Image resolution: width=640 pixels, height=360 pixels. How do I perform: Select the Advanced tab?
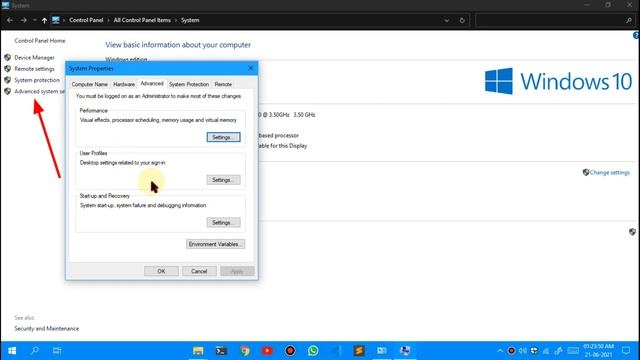point(152,83)
